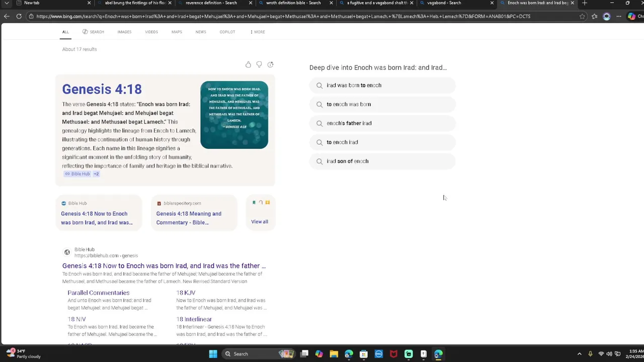The image size is (644, 362).
Task: Click magnifier icon beside 'irad was born to enoch'
Action: (x=319, y=85)
